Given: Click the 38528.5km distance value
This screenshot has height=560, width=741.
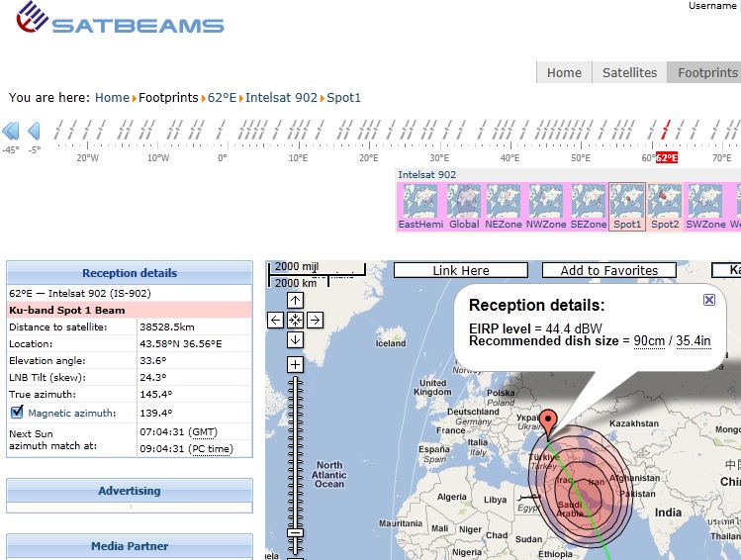Looking at the screenshot, I should pos(167,327).
